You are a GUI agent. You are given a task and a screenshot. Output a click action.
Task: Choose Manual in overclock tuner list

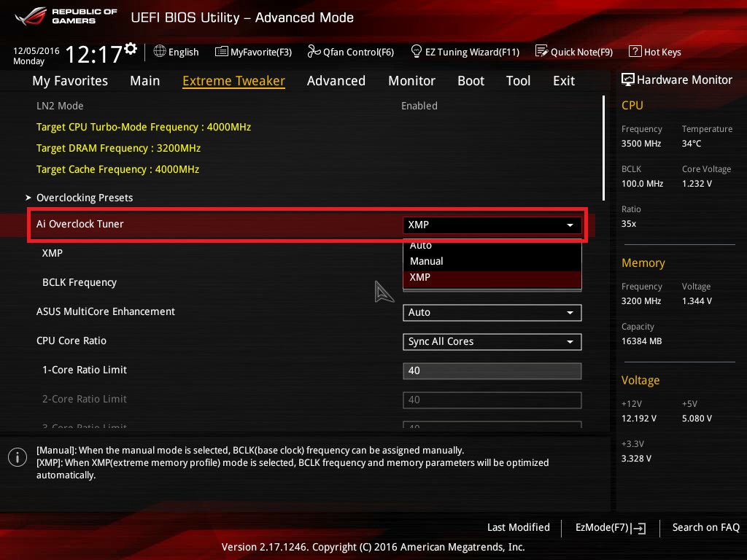tap(492, 261)
